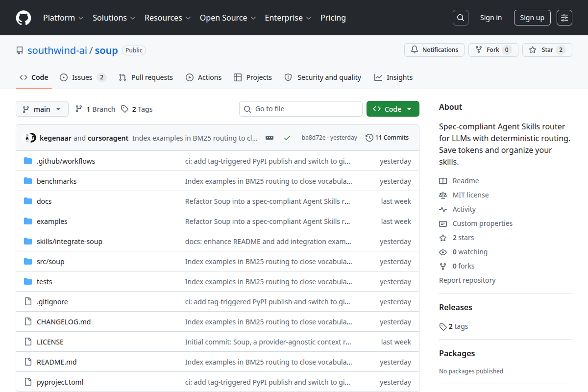Viewport: 588px width, 392px height.
Task: Open the Solutions dropdown menu
Action: (114, 18)
